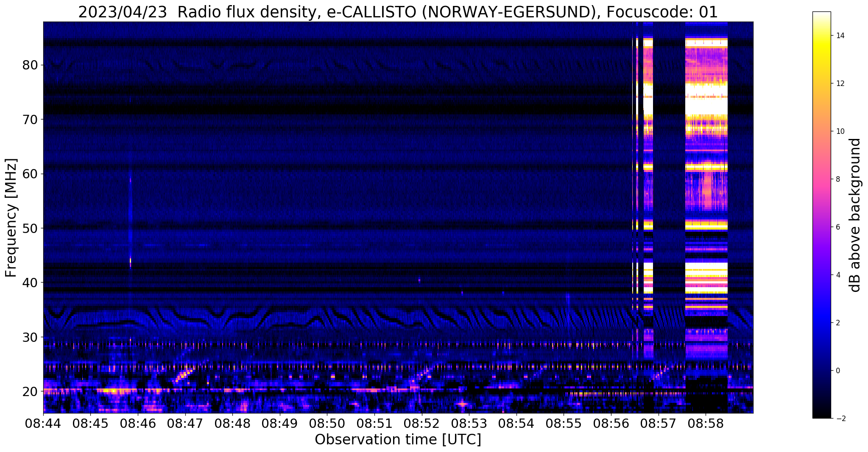This screenshot has width=868, height=452.
Task: Click the 'Frequency [MHz]' y-axis label
Action: (x=11, y=218)
